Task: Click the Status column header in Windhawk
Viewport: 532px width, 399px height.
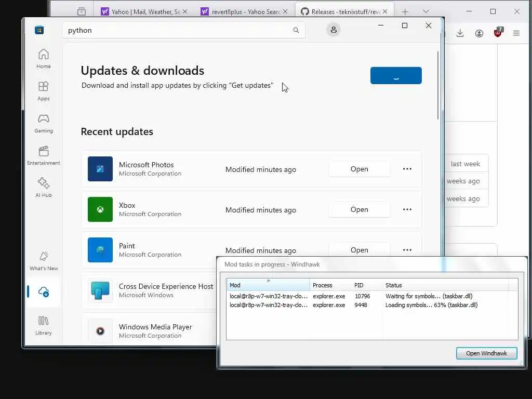Action: pos(445,285)
